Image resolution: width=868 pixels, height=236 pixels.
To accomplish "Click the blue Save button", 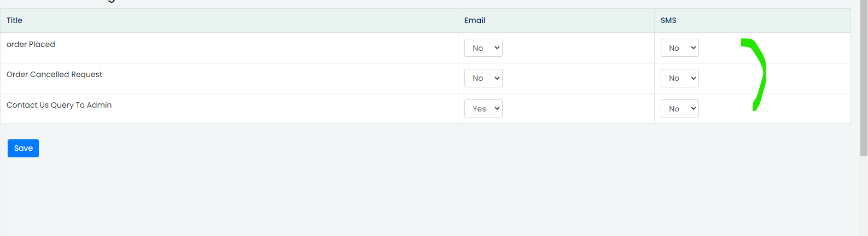I will tap(23, 148).
